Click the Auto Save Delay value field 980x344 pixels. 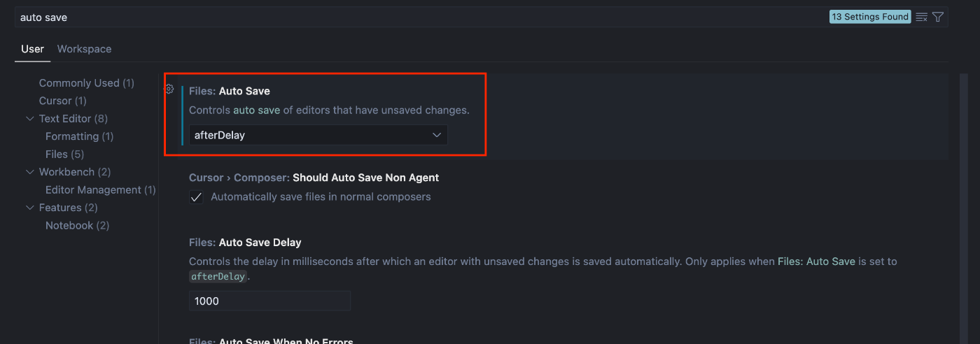click(x=269, y=301)
